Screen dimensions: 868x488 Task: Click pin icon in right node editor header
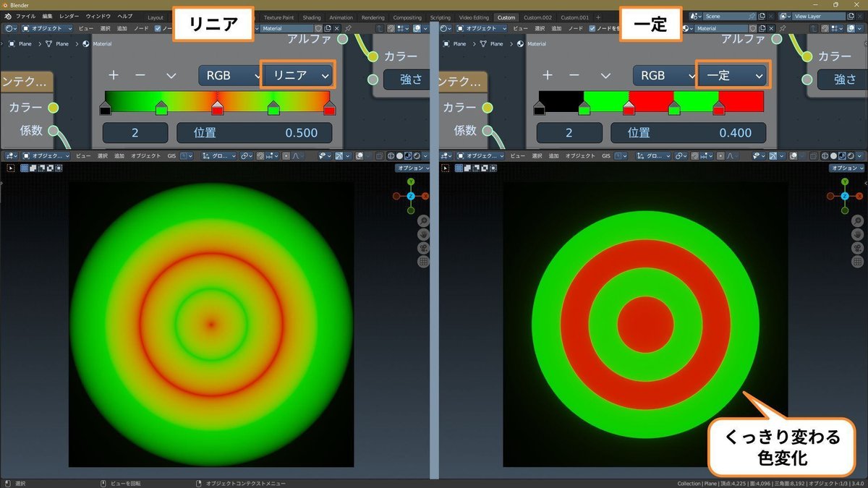tap(783, 28)
